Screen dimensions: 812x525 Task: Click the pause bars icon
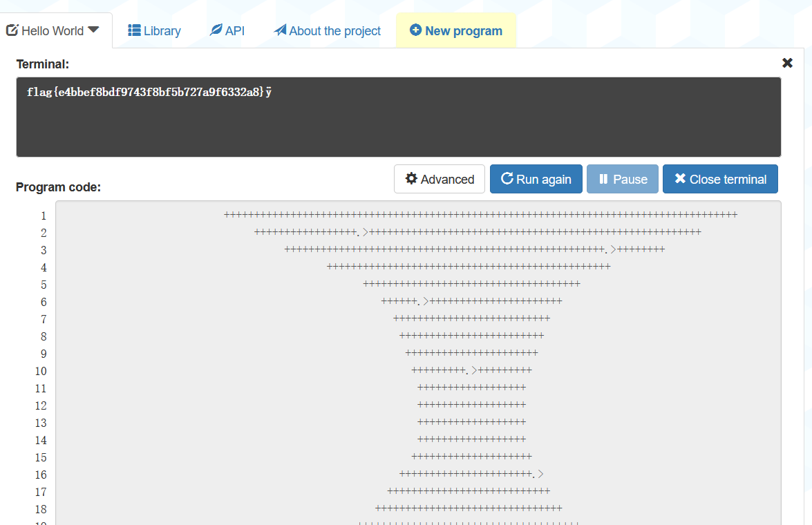tap(603, 179)
